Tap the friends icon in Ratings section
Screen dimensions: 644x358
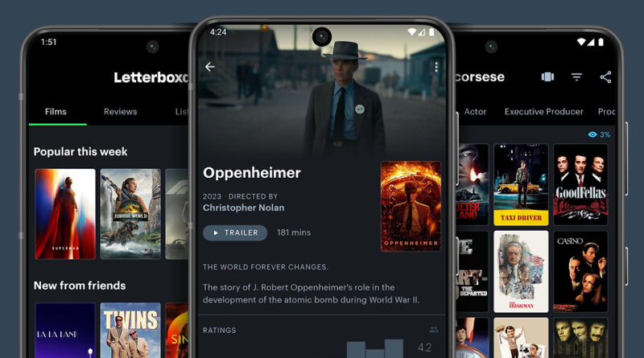point(434,329)
